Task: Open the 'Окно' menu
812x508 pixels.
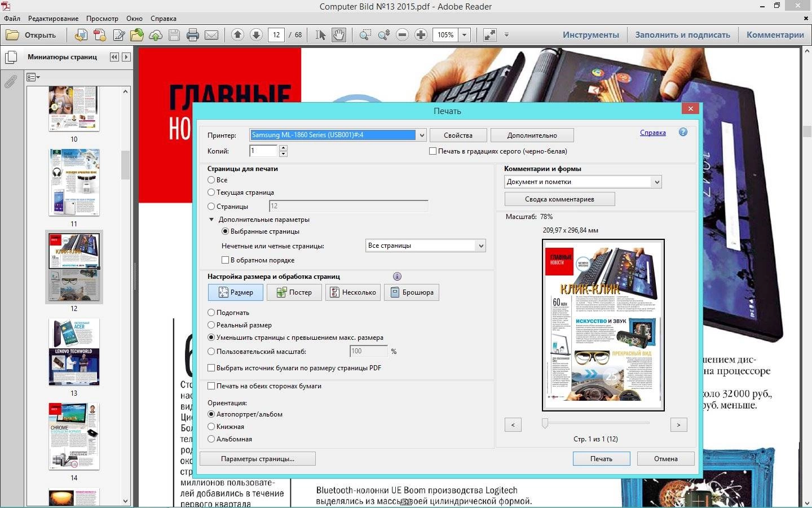Action: point(134,19)
